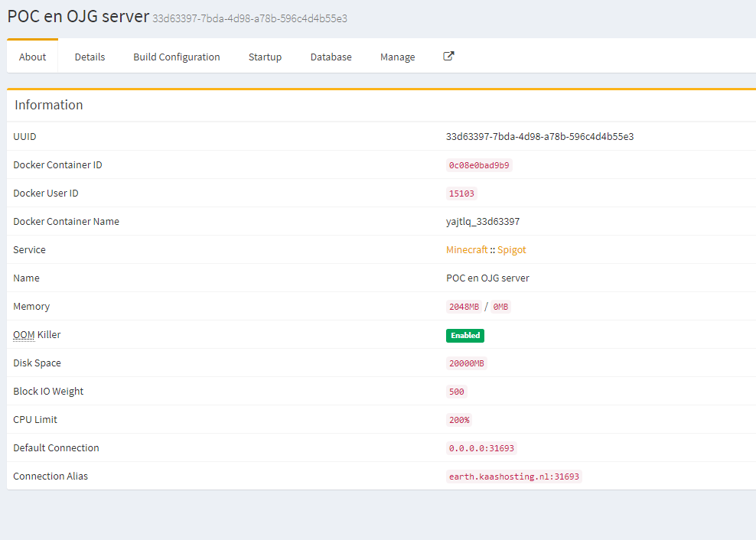Click the Block IO Weight value 500
This screenshot has width=756, height=540.
[457, 392]
